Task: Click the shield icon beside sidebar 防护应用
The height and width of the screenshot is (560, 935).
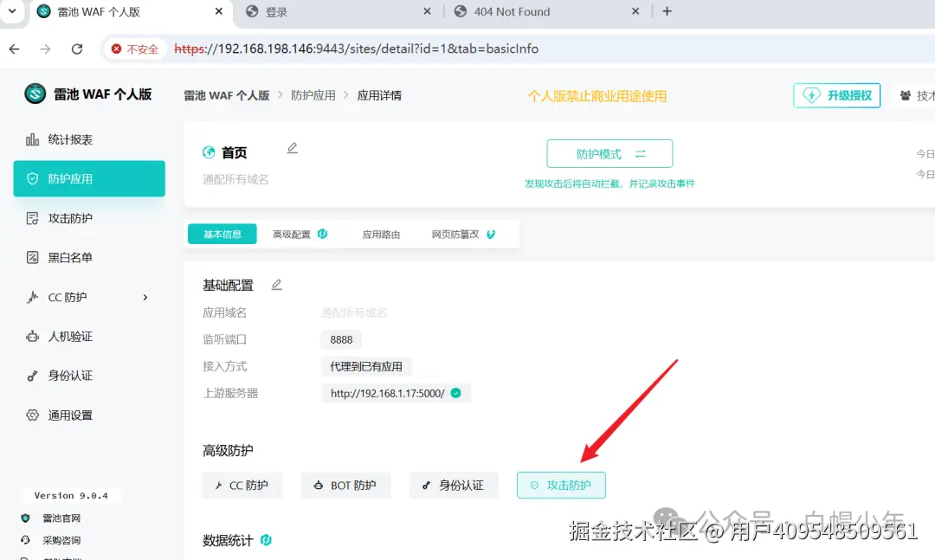Action: click(x=32, y=178)
